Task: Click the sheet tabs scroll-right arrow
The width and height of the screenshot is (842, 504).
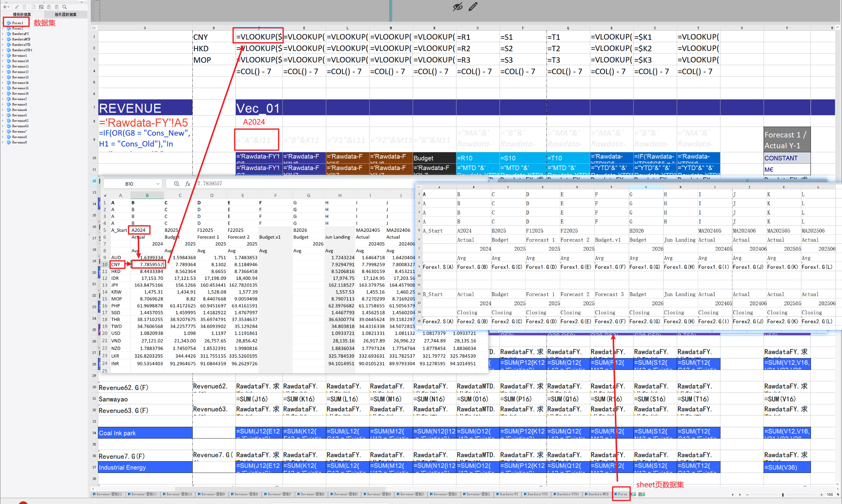Action: pos(740,494)
